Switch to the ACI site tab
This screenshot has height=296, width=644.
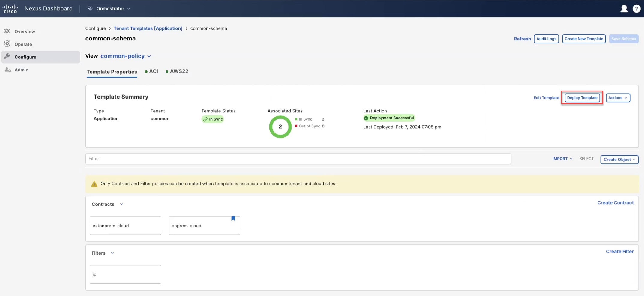(151, 71)
